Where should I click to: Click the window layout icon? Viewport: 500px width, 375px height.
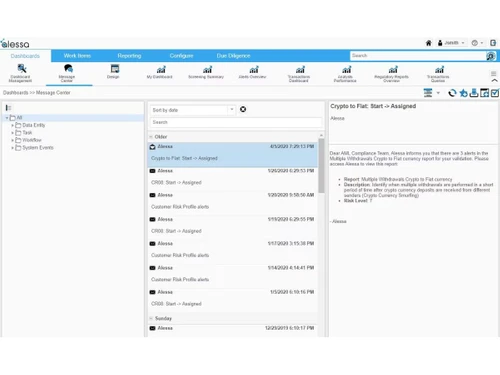coord(484,93)
